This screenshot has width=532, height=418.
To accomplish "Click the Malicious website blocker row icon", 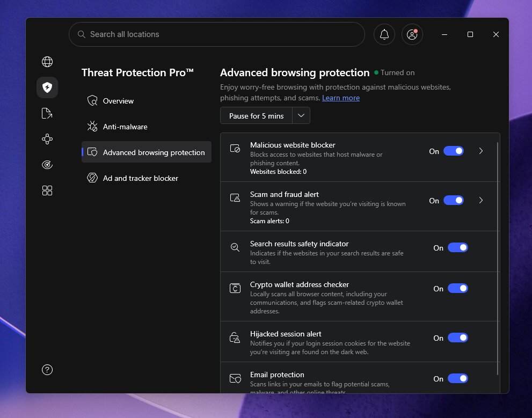I will tap(235, 149).
